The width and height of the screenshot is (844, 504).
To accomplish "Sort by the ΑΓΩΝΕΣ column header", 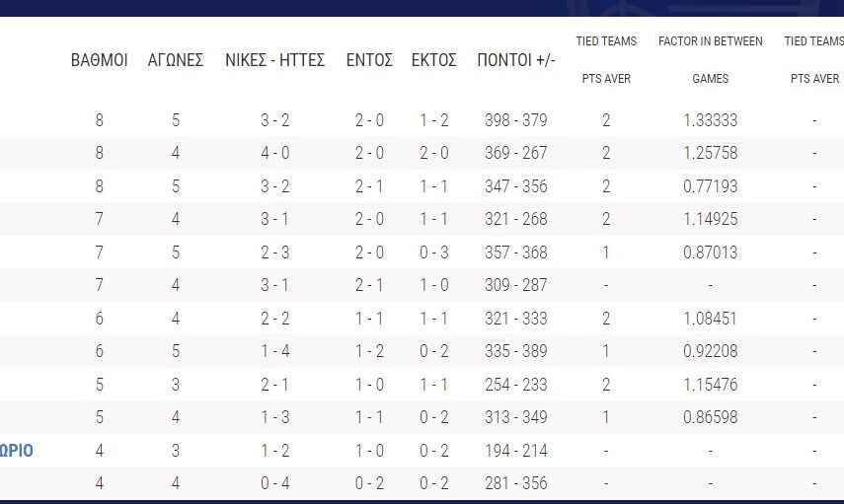I will pos(175,60).
